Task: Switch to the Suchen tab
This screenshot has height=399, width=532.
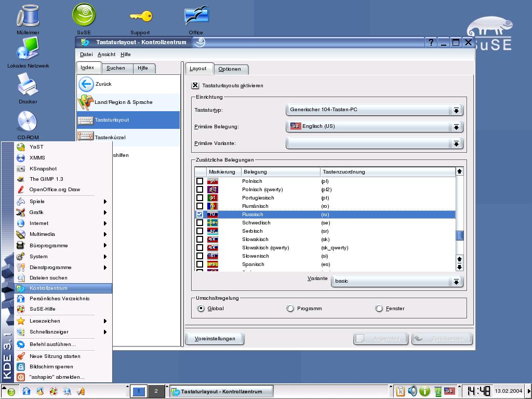Action: tap(117, 68)
